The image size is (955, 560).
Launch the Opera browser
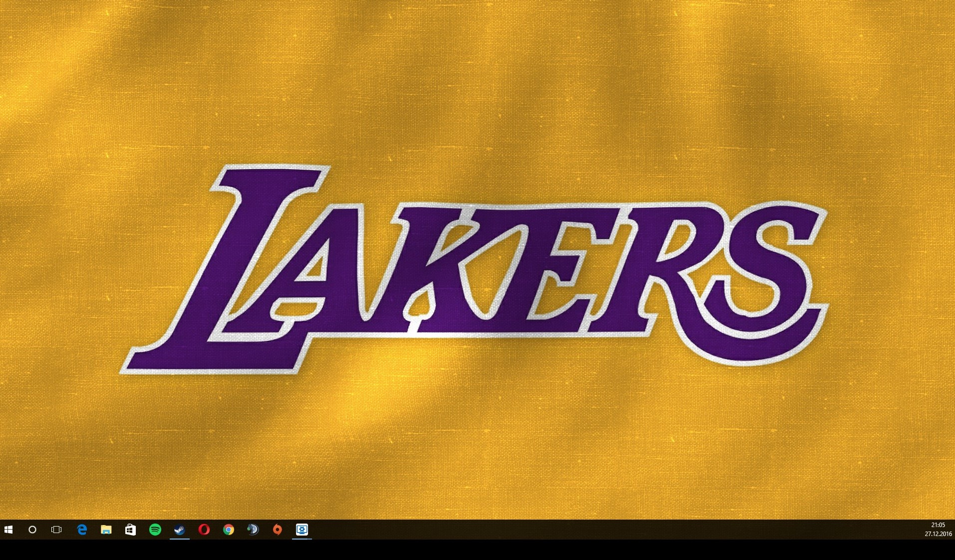[204, 530]
